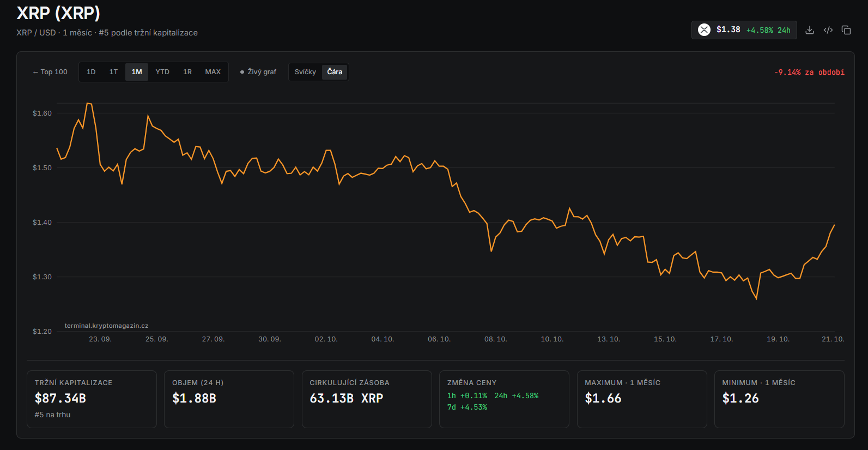Toggle the Živý graf live indicator
This screenshot has width=868, height=450.
(x=258, y=72)
